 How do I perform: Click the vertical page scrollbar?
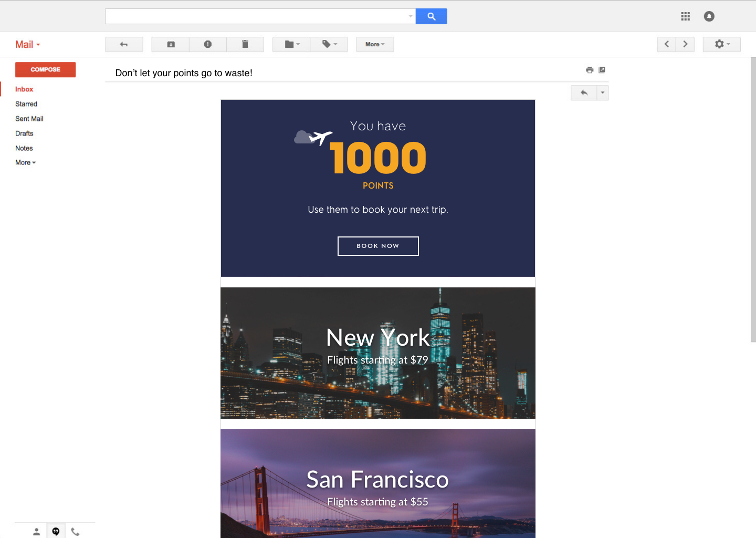coord(753,200)
